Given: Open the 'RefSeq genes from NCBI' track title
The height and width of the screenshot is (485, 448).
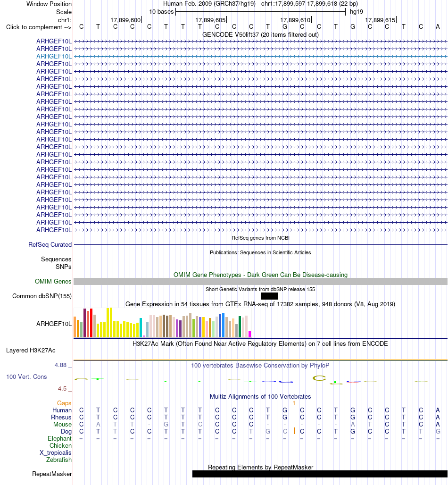Looking at the screenshot, I should [260, 238].
